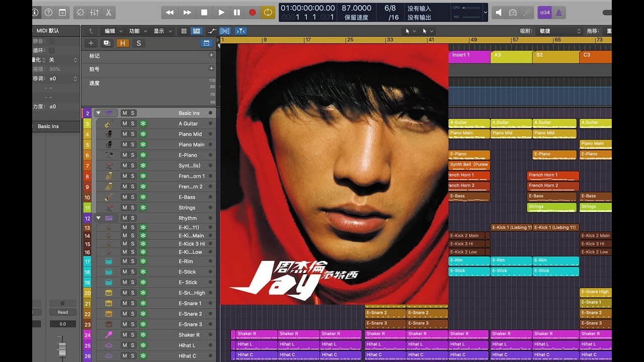This screenshot has height=362, width=644.
Task: Open the Editors scissors icon
Action: 108,12
